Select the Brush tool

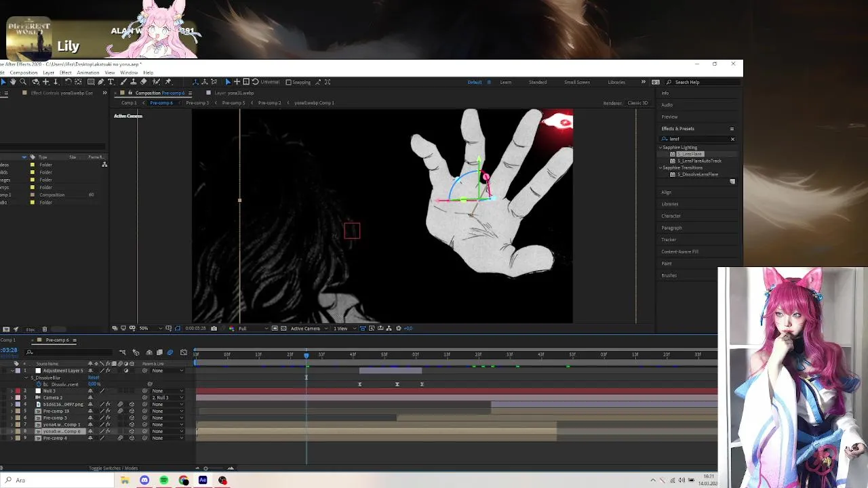pos(123,82)
